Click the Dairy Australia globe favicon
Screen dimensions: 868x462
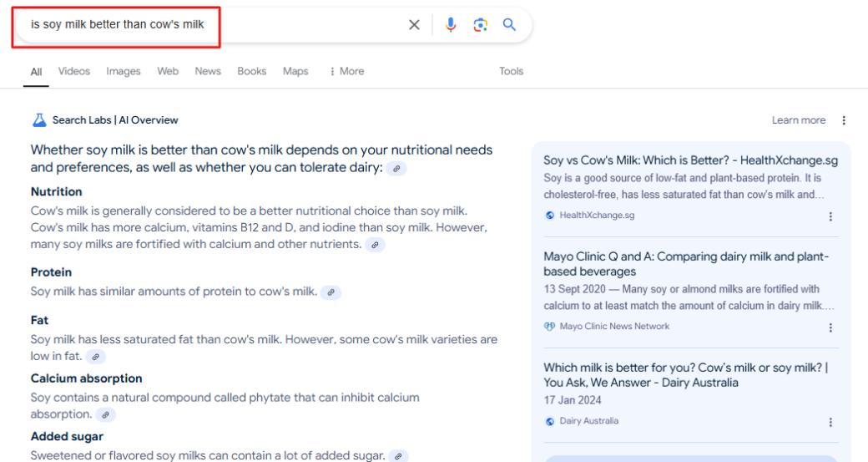[550, 422]
